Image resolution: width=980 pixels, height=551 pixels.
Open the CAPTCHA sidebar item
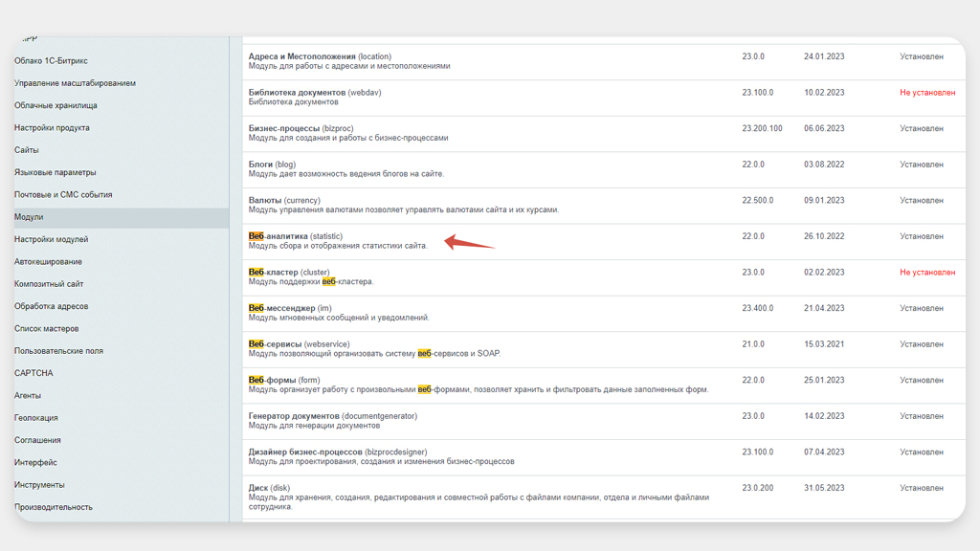[33, 373]
